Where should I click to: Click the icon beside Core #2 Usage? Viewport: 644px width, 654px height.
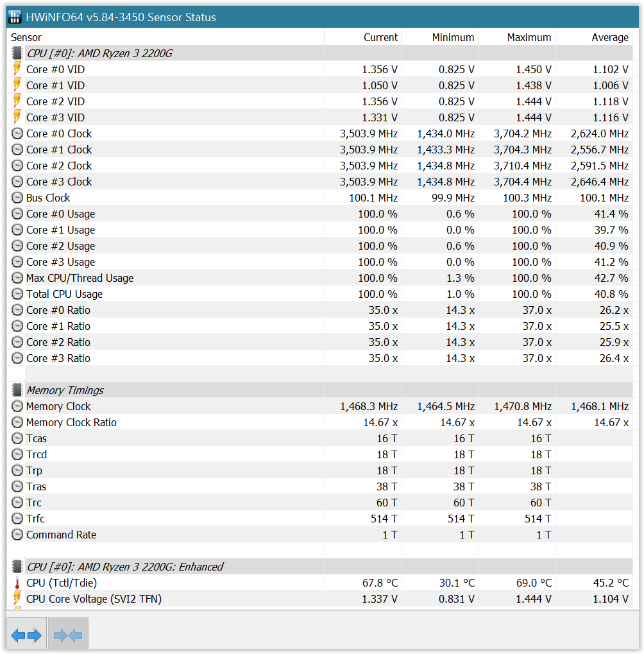coord(17,246)
